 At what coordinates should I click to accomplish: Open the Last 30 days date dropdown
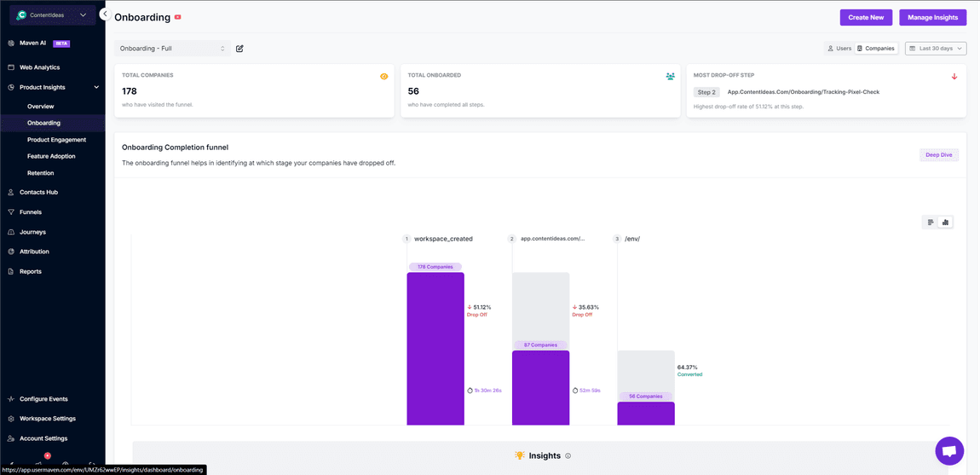[936, 49]
